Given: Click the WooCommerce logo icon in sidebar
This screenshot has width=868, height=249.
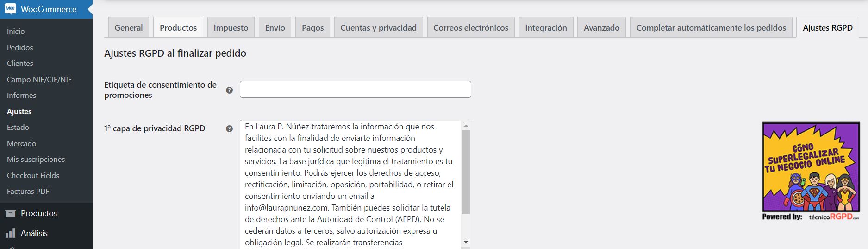Looking at the screenshot, I should point(10,9).
